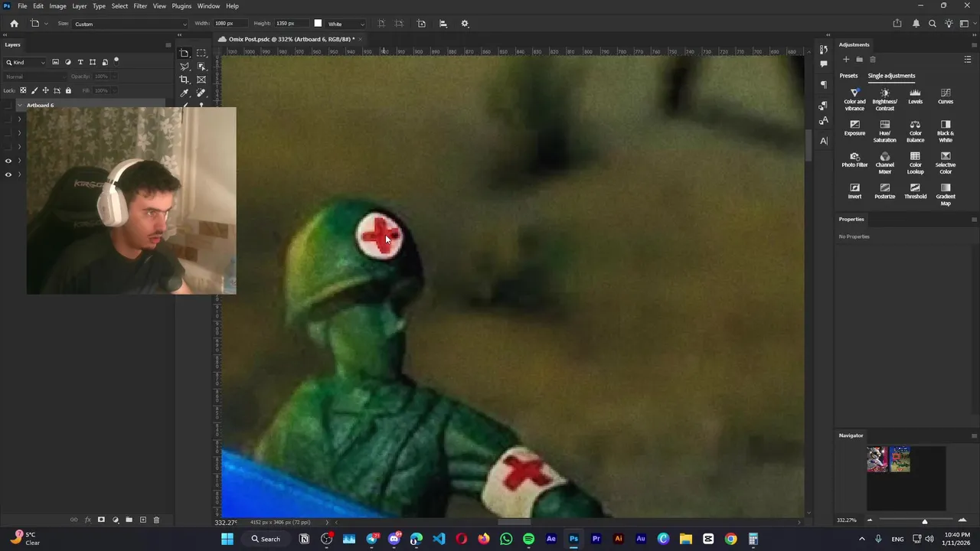Add a Black & White adjustment
This screenshot has width=980, height=551.
pyautogui.click(x=946, y=131)
